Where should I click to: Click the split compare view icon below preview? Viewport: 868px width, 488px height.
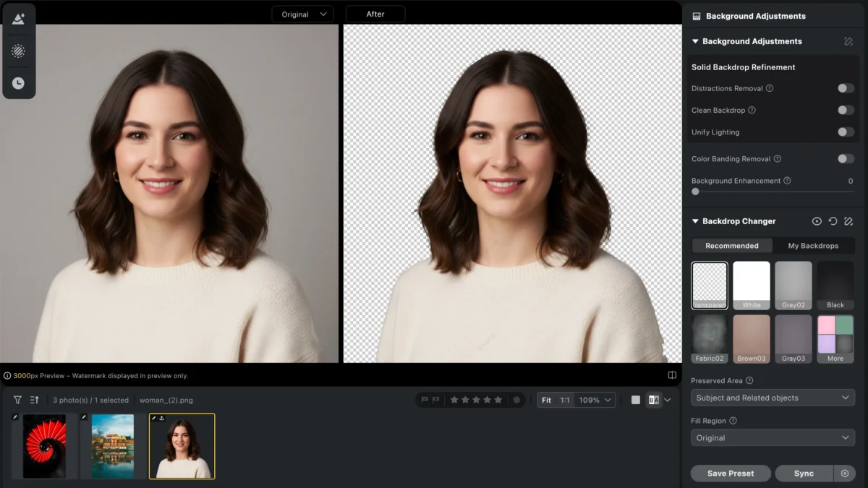672,375
